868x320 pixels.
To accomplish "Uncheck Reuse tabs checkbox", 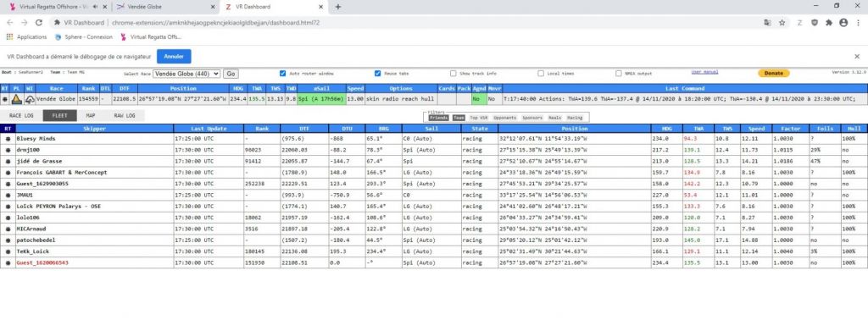I will click(x=377, y=73).
